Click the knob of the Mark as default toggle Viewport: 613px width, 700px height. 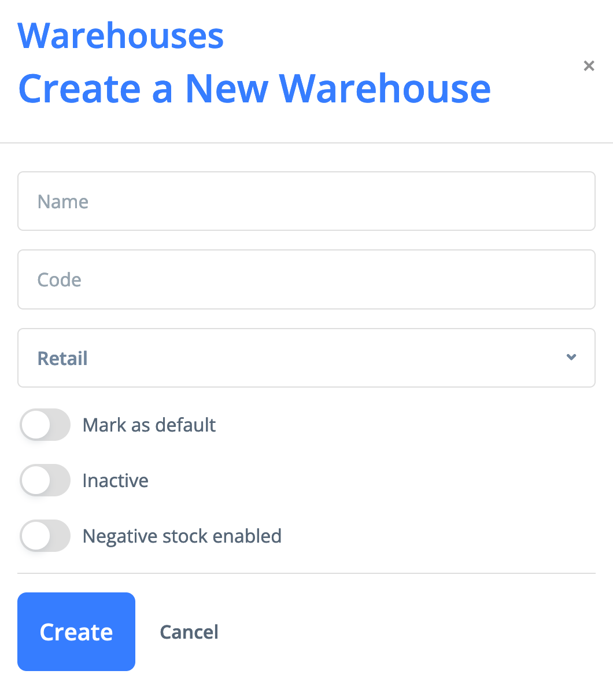[x=36, y=425]
